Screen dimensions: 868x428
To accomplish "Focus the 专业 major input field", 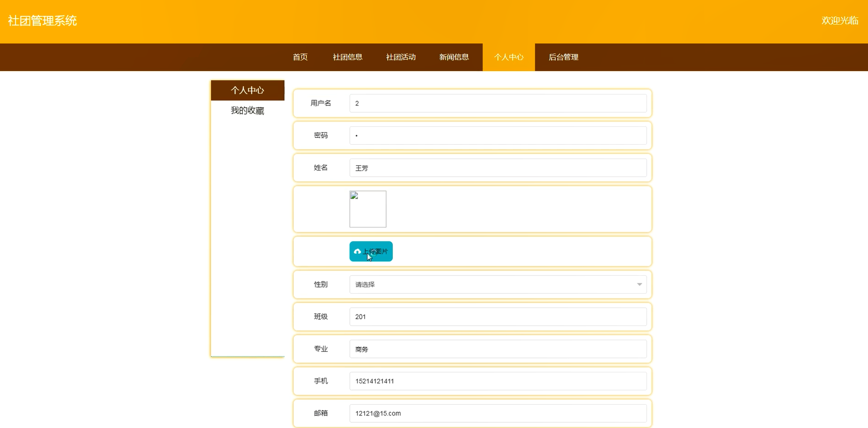I will [x=497, y=349].
